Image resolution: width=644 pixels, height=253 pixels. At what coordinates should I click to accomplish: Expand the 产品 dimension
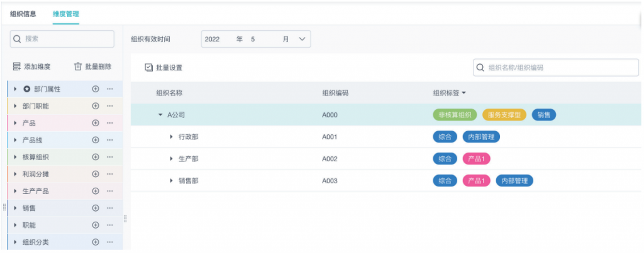tap(16, 123)
